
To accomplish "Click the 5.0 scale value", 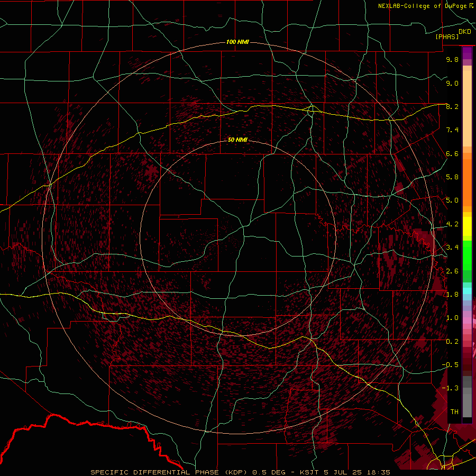I will coord(452,200).
